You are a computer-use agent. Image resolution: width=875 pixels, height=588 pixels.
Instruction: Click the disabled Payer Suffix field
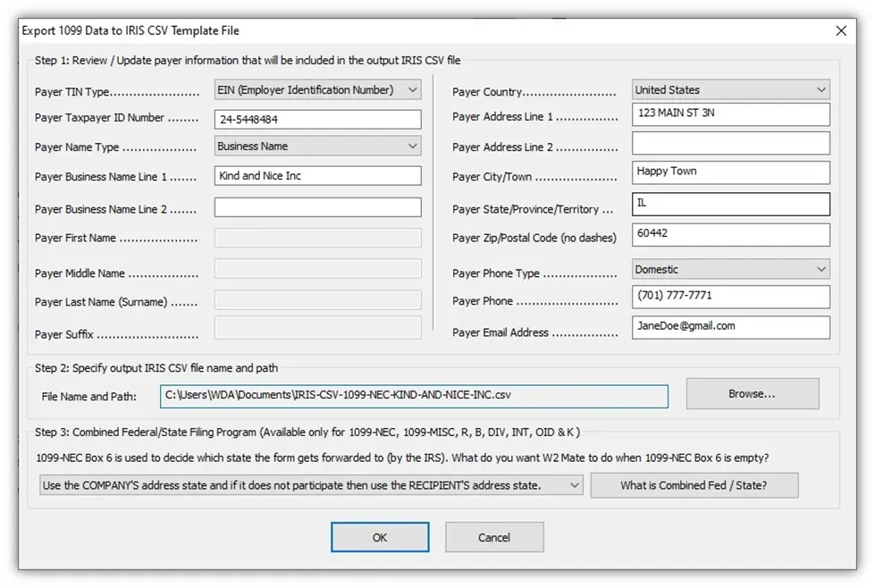coord(317,328)
